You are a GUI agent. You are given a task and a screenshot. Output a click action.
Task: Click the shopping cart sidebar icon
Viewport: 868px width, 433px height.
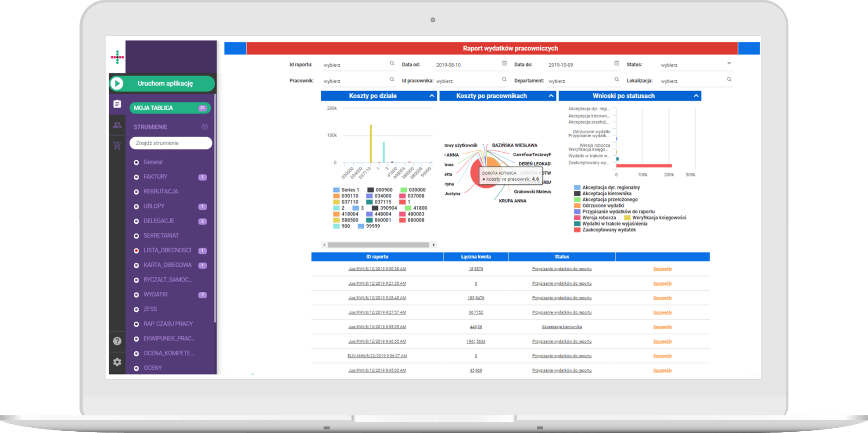coord(117,146)
